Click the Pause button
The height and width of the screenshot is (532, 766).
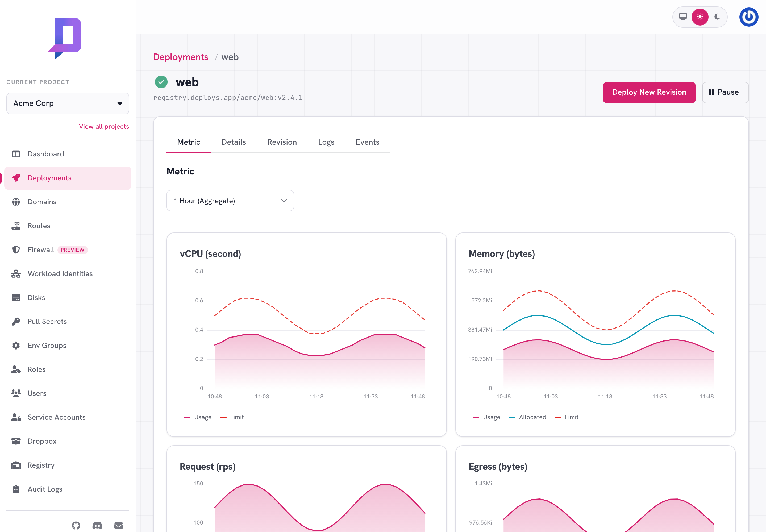point(725,92)
